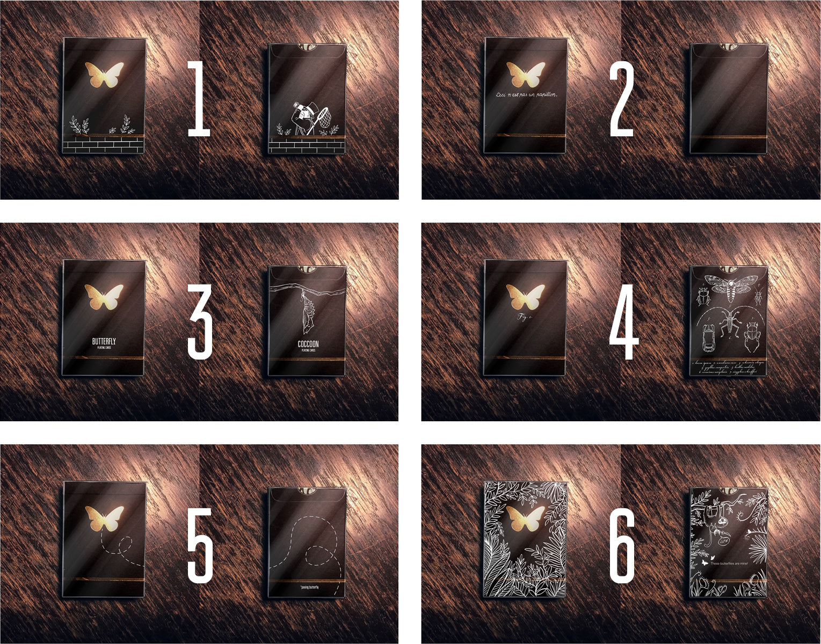Click the large number 5 label

[x=200, y=545]
